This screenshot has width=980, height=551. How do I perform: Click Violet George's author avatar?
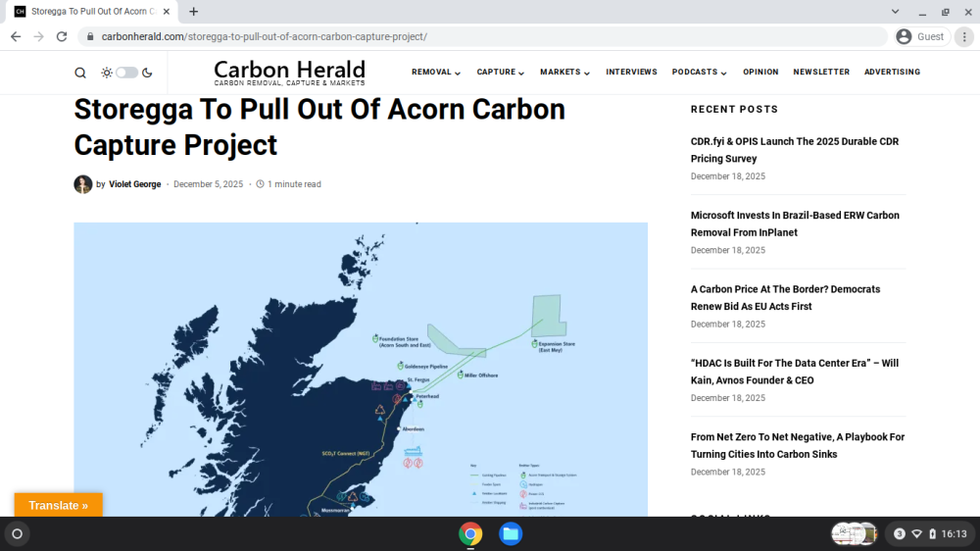click(x=83, y=184)
